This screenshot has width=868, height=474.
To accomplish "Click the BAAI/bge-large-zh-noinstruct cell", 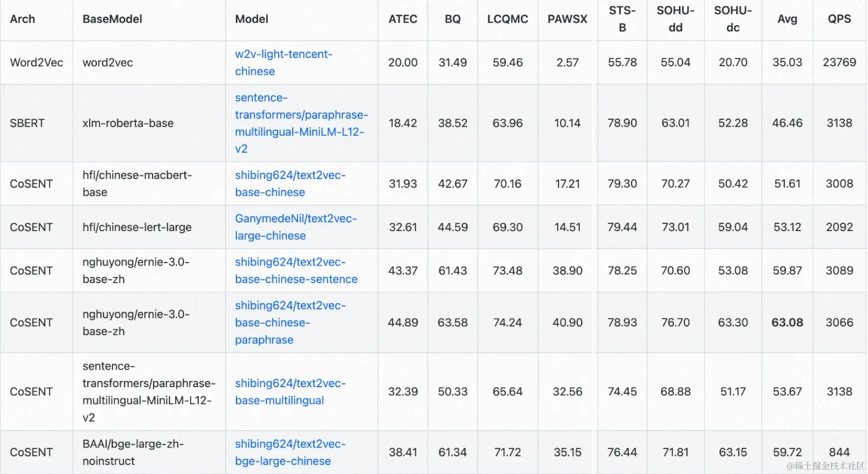I will tap(133, 452).
